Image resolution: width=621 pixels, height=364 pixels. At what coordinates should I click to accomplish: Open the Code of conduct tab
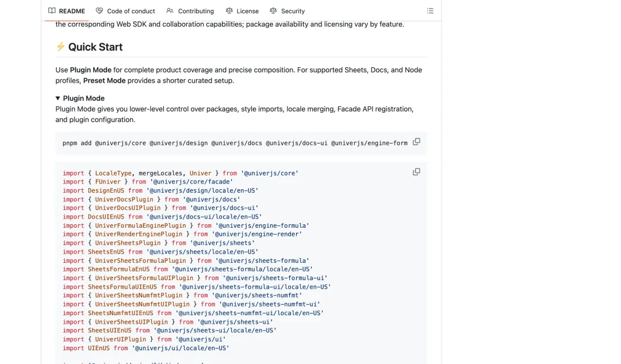131,11
